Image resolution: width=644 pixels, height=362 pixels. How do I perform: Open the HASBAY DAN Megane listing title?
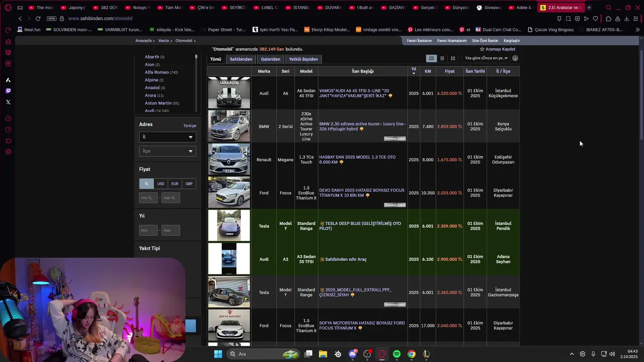pyautogui.click(x=357, y=160)
